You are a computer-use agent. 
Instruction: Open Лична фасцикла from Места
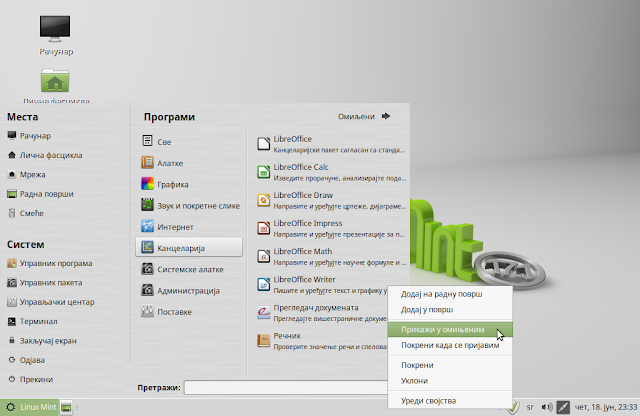[45, 155]
